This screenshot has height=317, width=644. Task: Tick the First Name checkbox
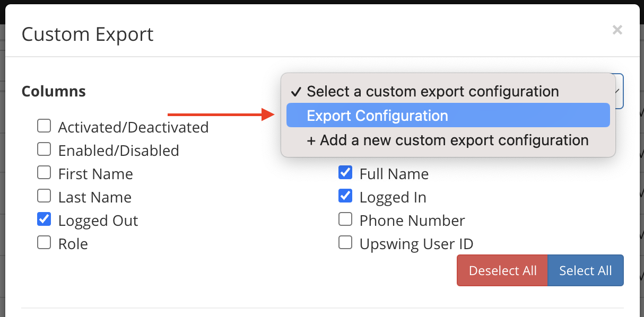click(44, 172)
